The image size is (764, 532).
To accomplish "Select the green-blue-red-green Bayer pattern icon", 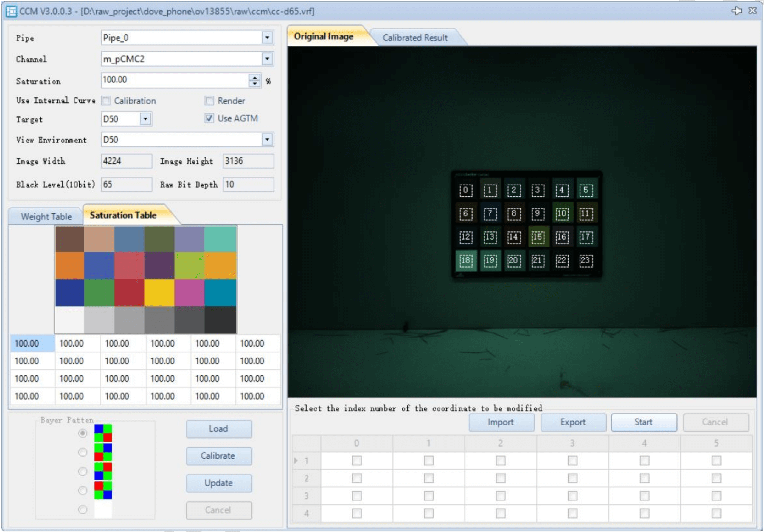I will click(103, 452).
